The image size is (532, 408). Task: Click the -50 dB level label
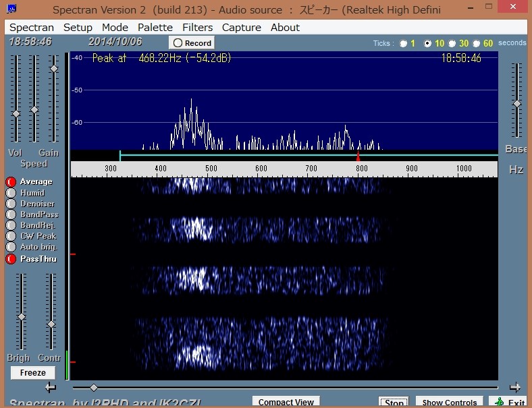(x=77, y=90)
